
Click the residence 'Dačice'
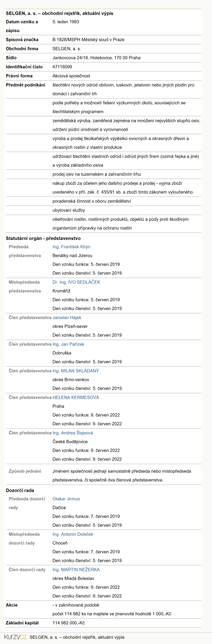(x=59, y=508)
